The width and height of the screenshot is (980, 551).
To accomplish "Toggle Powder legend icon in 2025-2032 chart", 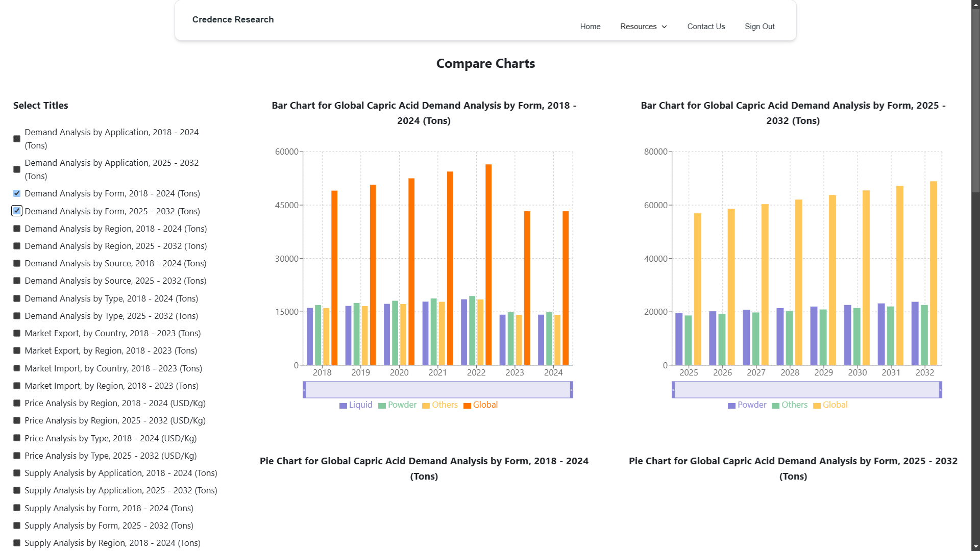I will tap(731, 406).
